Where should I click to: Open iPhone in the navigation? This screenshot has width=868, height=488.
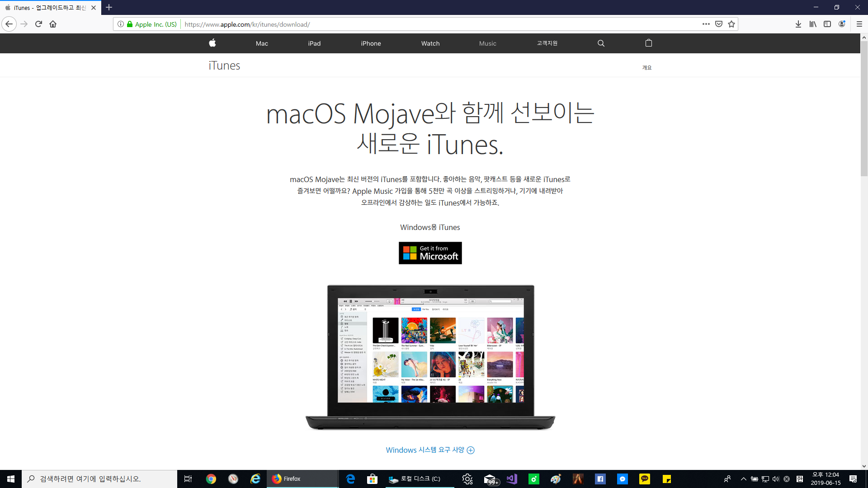click(x=371, y=43)
